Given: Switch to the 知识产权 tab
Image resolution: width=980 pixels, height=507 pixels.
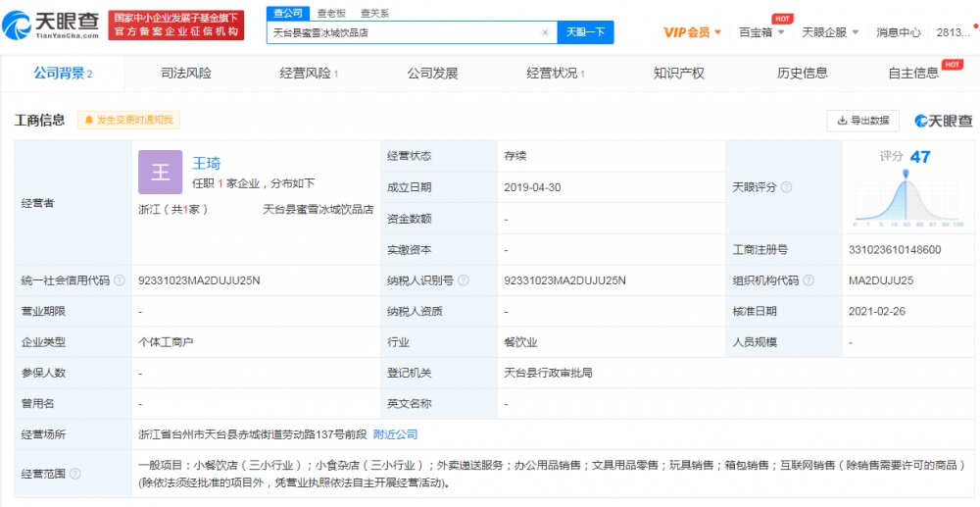Looking at the screenshot, I should pos(679,74).
